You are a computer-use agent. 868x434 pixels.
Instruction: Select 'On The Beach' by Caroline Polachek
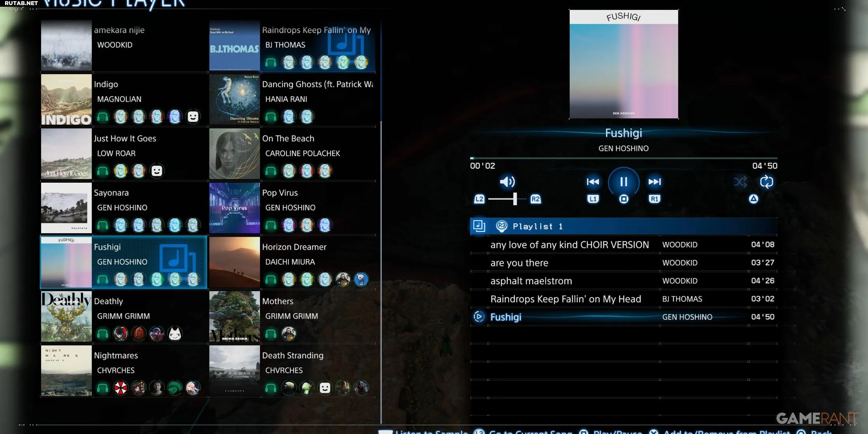(x=292, y=154)
